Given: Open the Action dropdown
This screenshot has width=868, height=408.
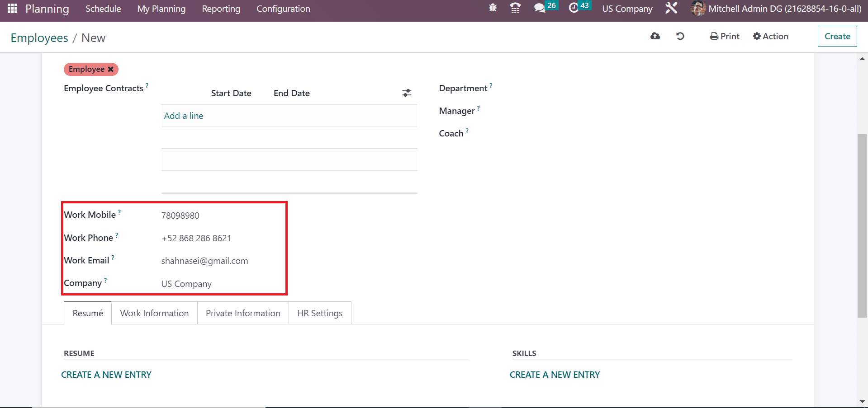Looking at the screenshot, I should (x=770, y=36).
